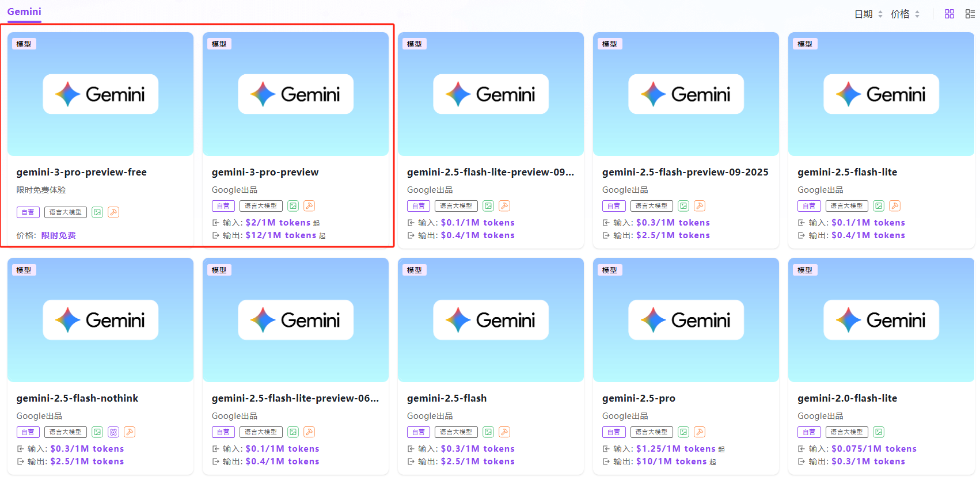980x477 pixels.
Task: Click $10/1M tokens output price
Action: pos(671,461)
